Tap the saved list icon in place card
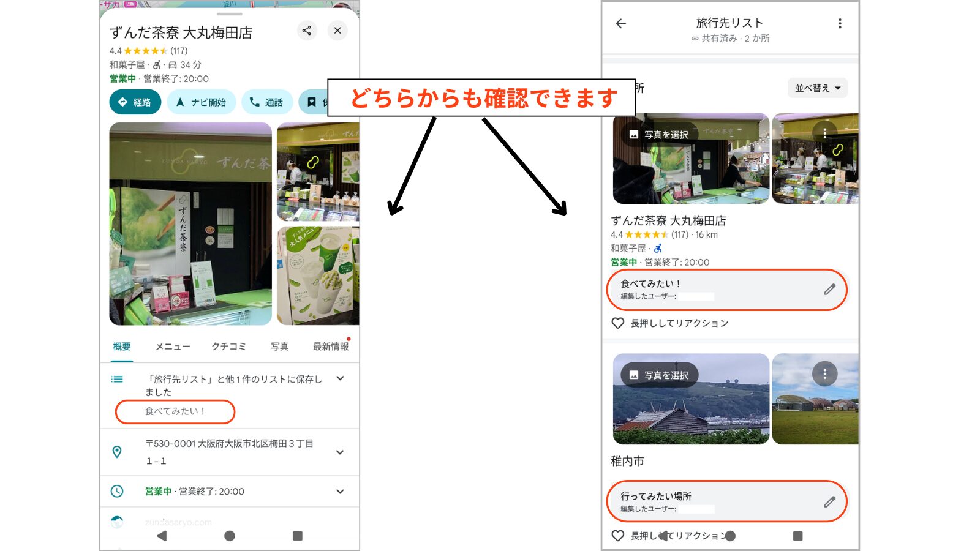The image size is (980, 551). point(117,380)
